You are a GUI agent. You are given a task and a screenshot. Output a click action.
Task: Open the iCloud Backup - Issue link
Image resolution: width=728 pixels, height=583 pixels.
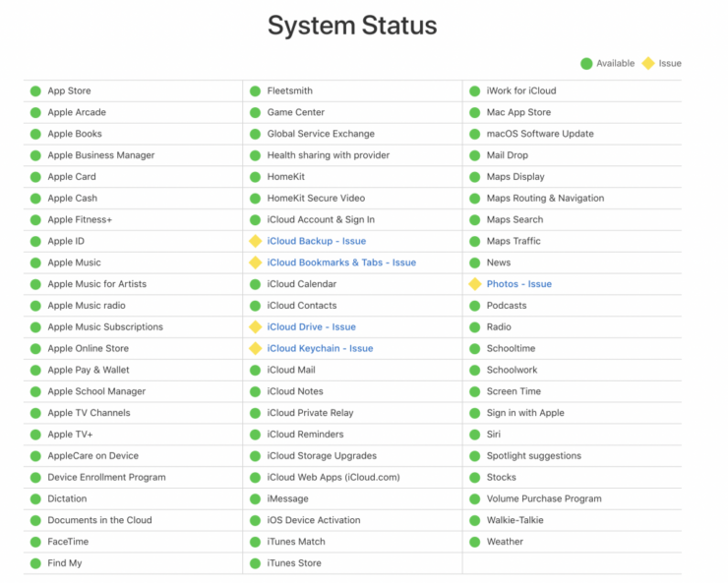point(316,241)
